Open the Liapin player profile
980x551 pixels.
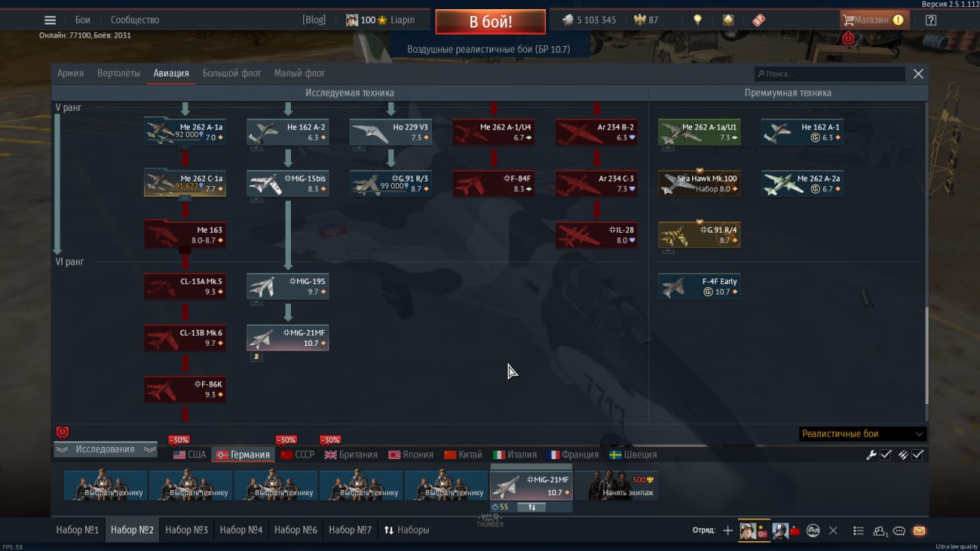point(380,20)
